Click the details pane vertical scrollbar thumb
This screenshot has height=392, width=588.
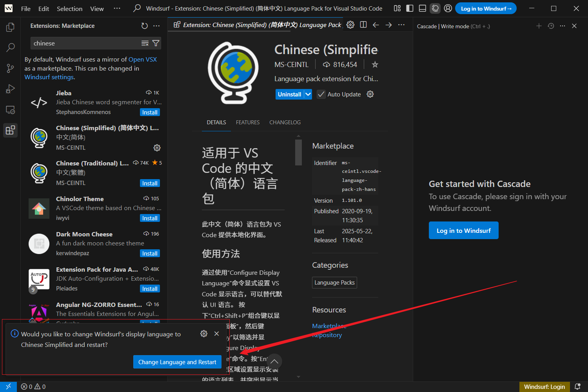point(298,152)
